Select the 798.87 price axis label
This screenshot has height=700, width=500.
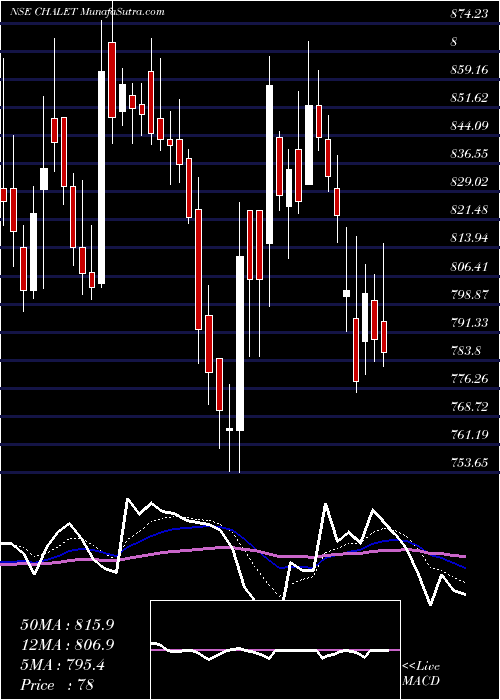coord(469,295)
